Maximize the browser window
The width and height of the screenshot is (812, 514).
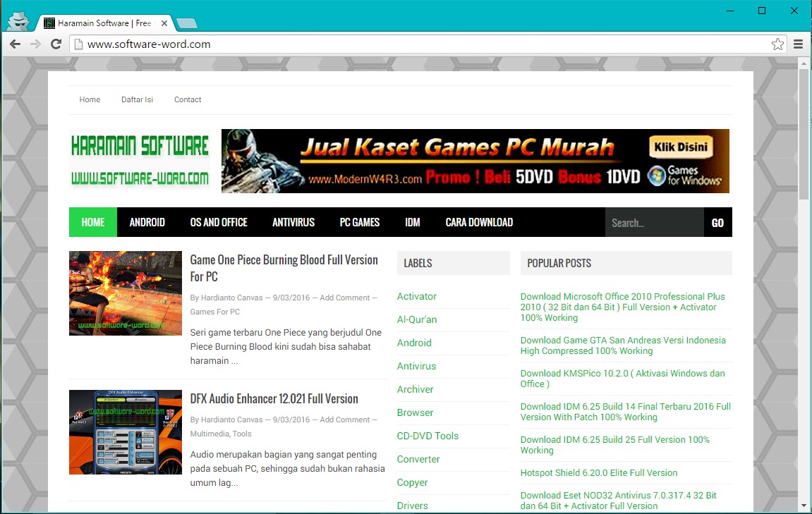point(762,11)
